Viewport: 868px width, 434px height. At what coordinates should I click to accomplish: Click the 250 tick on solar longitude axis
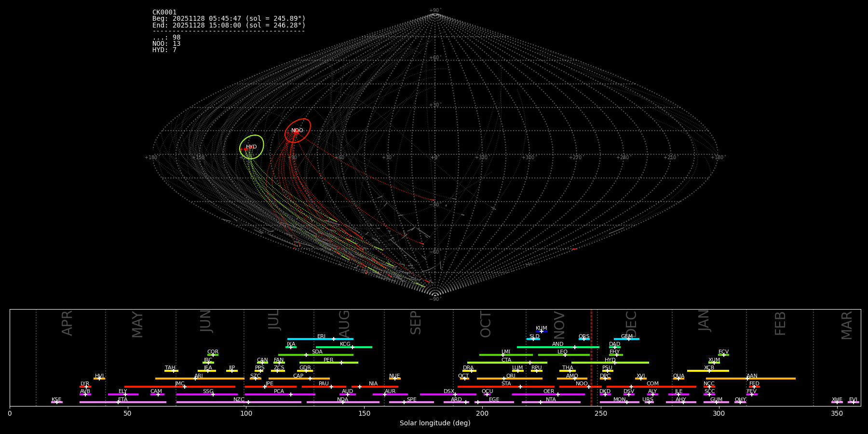click(600, 414)
